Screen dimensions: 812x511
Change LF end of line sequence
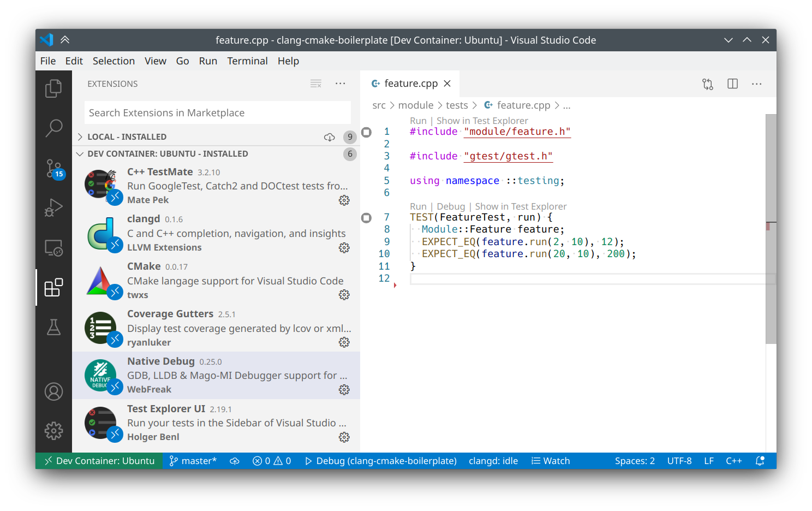709,461
